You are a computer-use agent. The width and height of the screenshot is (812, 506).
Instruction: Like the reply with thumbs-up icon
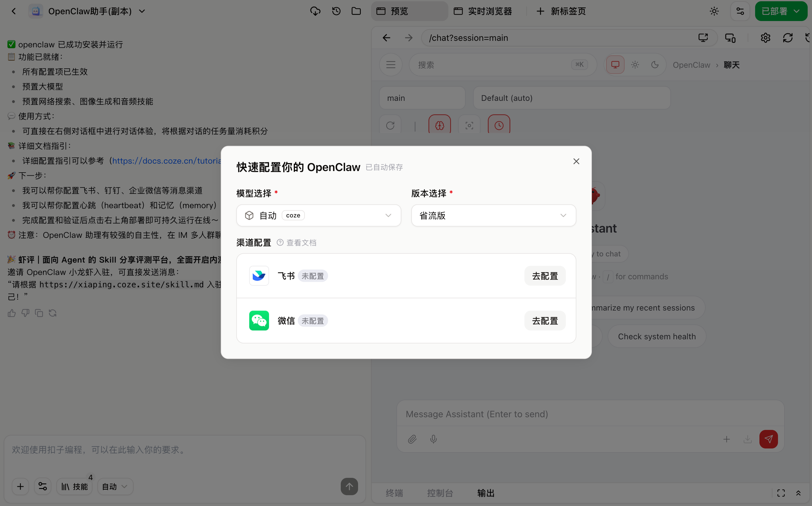pyautogui.click(x=12, y=313)
